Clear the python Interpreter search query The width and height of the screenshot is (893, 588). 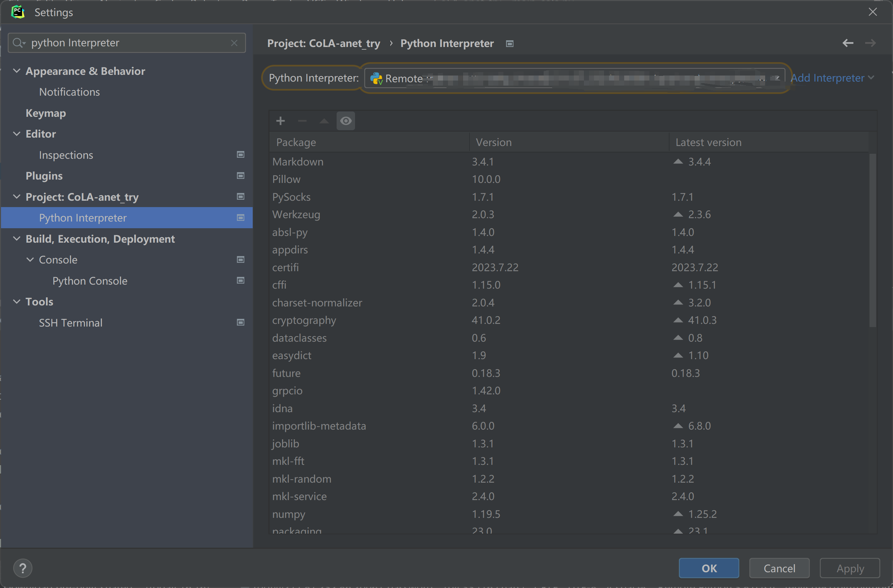234,43
